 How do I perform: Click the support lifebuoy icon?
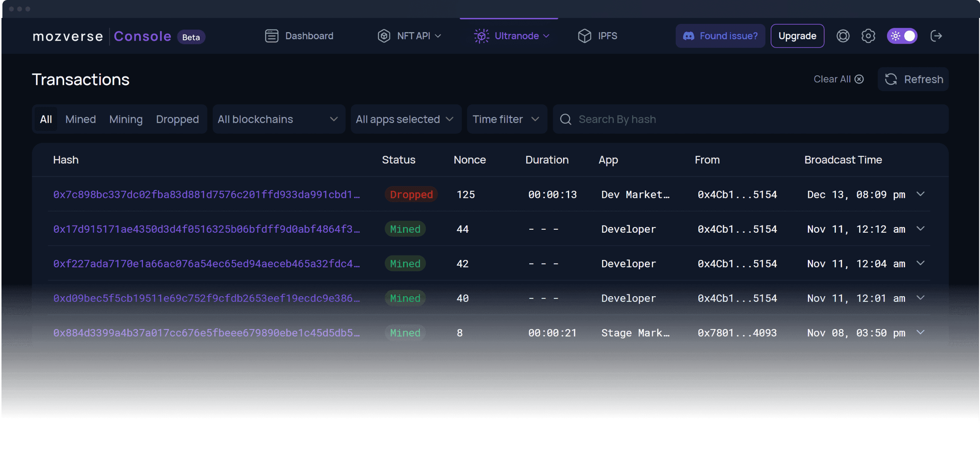[843, 36]
